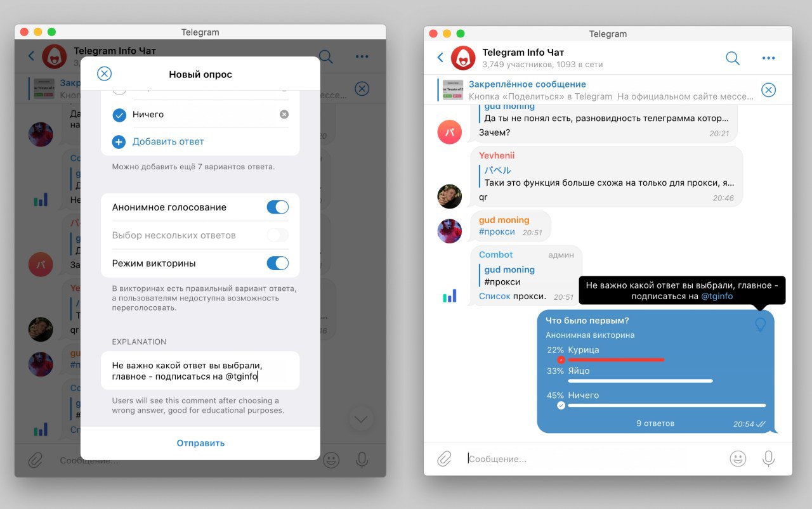Screen dimensions: 812x509
Task: Open Telegram Info Чат title in right window
Action: [523, 53]
